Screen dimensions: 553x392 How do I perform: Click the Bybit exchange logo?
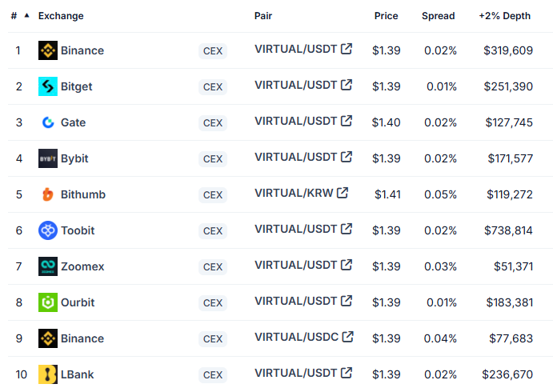click(48, 158)
